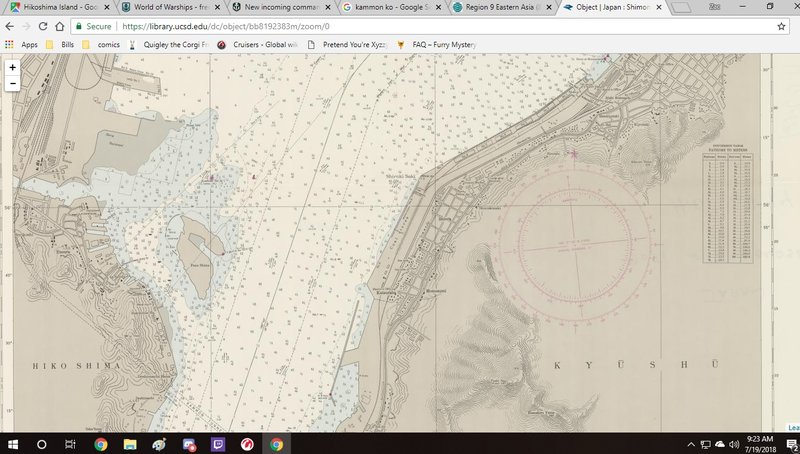Open the Apps shortcut in bookmarks bar

(x=22, y=45)
